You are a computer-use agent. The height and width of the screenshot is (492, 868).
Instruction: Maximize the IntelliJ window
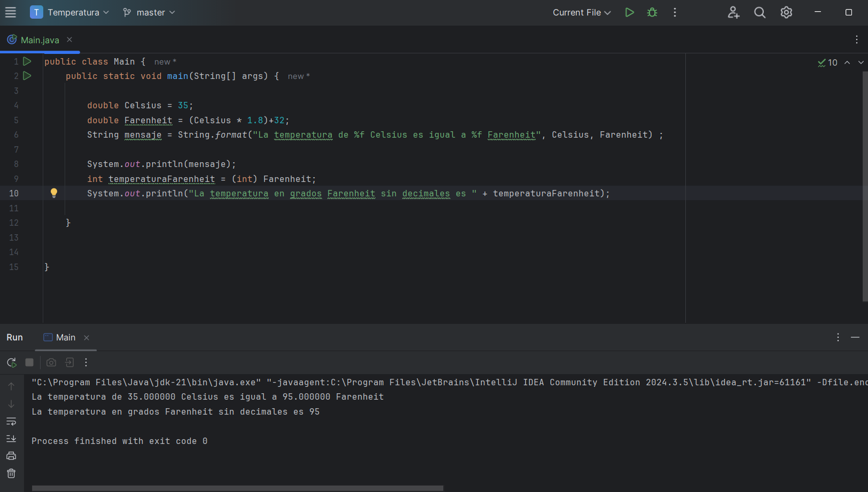pyautogui.click(x=849, y=12)
